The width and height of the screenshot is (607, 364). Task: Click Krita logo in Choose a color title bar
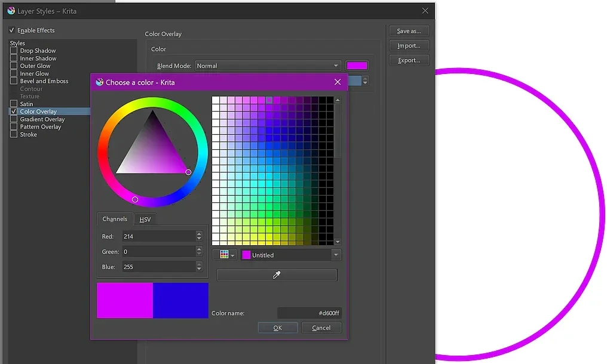100,82
